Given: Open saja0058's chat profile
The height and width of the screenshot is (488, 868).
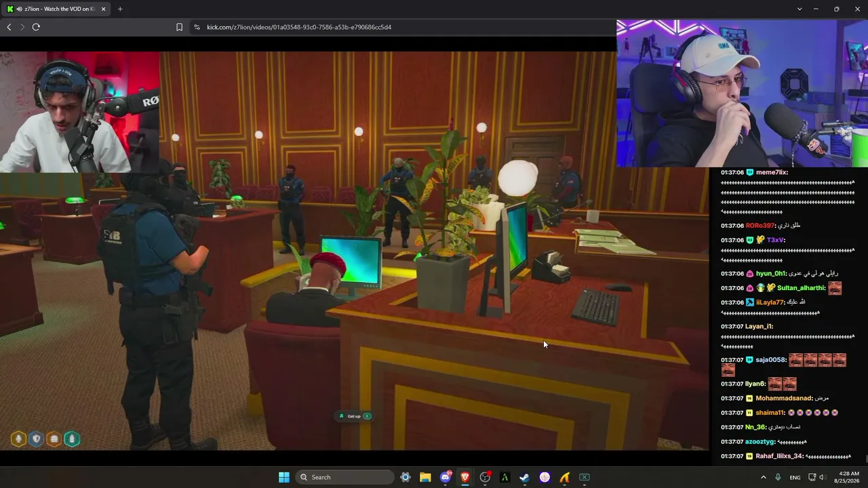Looking at the screenshot, I should (x=771, y=360).
